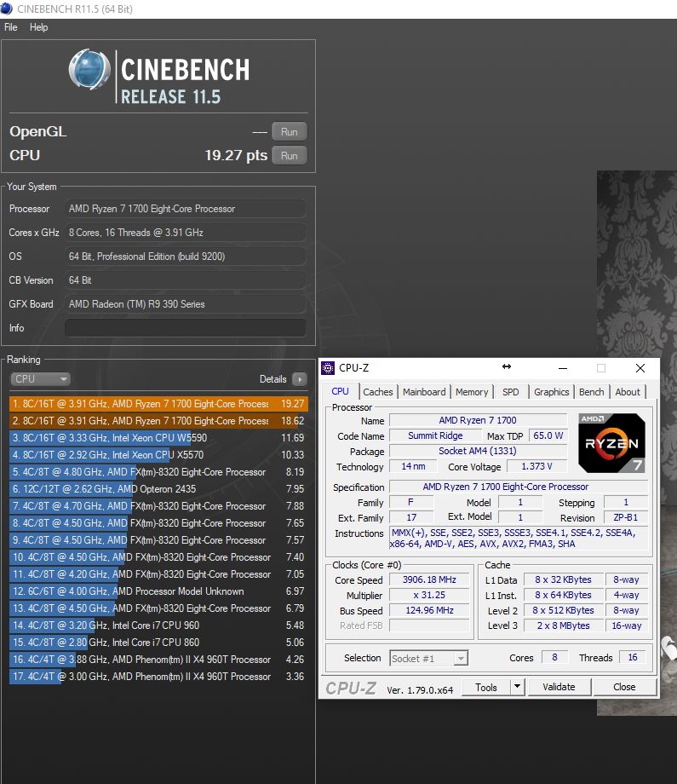Image resolution: width=677 pixels, height=784 pixels.
Task: Click the Bus Speed value 124.96 MHz
Action: click(429, 610)
